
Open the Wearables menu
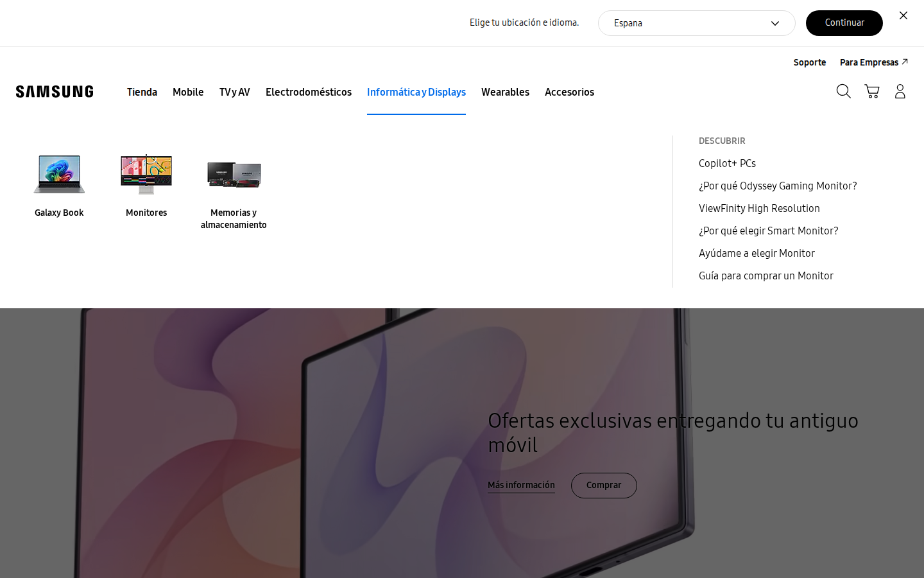pyautogui.click(x=505, y=92)
